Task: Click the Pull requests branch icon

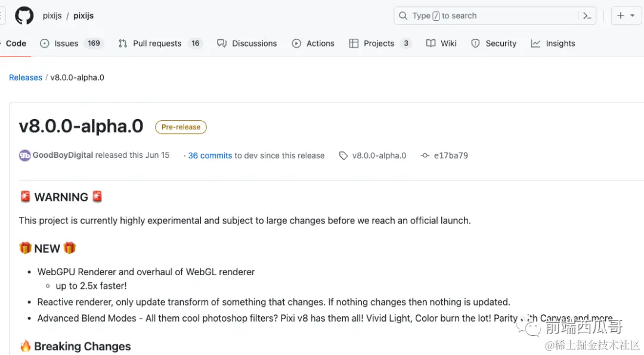Action: tap(123, 43)
